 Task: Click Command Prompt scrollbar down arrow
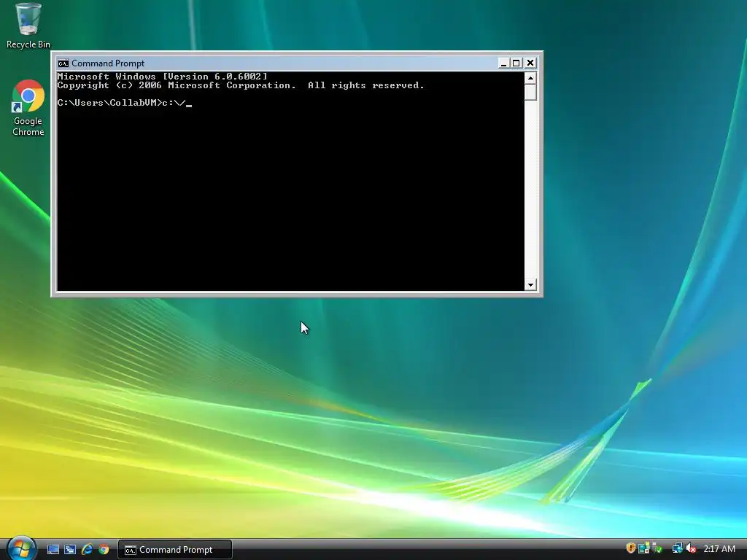click(530, 285)
